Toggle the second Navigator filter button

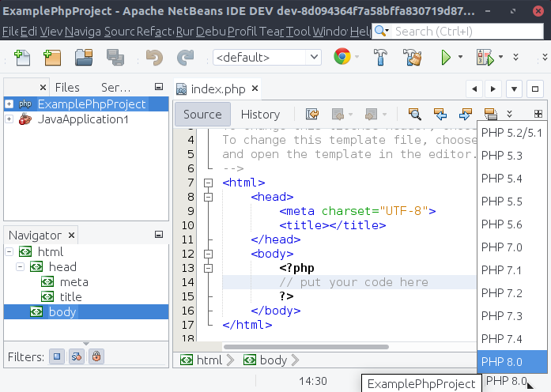click(77, 356)
